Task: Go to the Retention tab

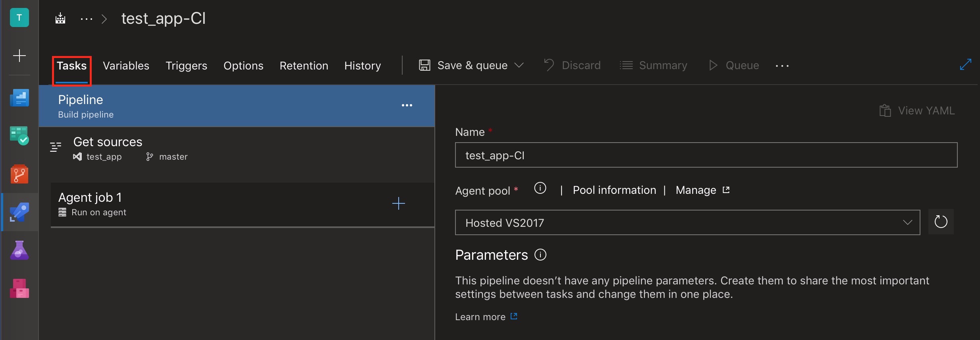Action: click(304, 66)
